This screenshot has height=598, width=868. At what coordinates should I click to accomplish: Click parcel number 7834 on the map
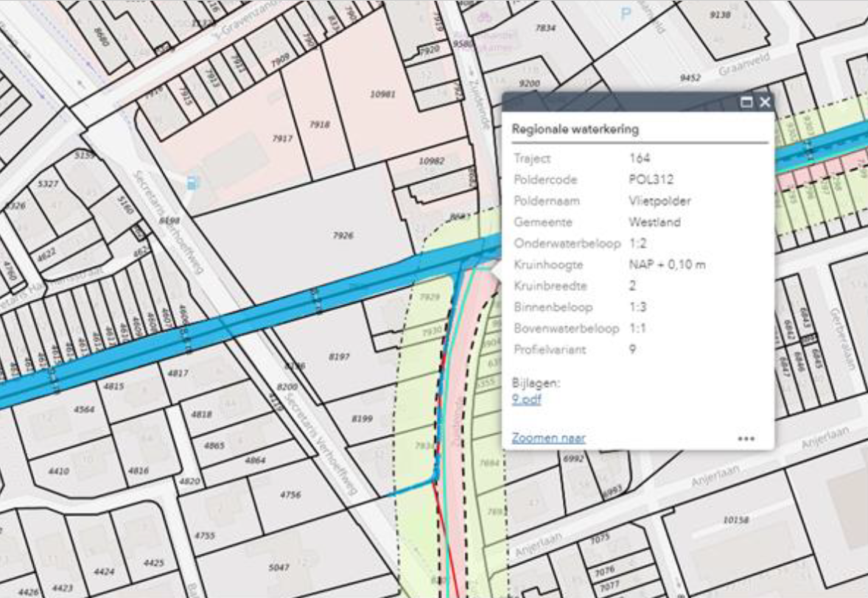pos(545,28)
